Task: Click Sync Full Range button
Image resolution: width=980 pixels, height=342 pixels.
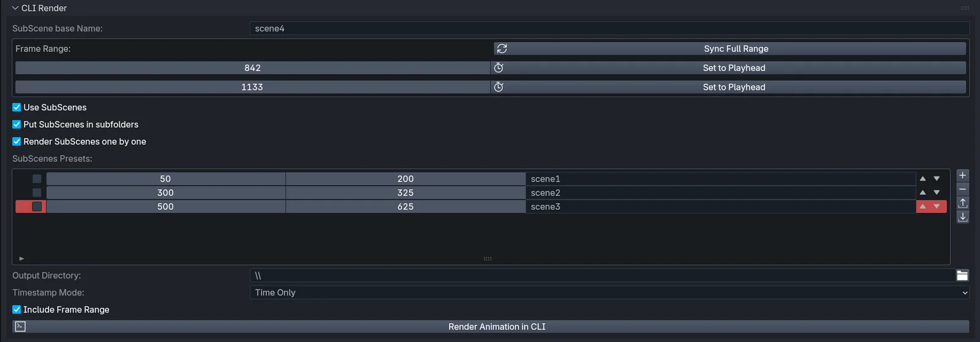Action: (729, 49)
